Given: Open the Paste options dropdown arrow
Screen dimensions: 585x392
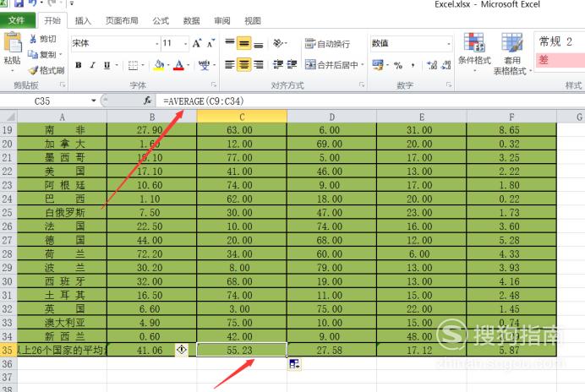Looking at the screenshot, I should tap(13, 70).
